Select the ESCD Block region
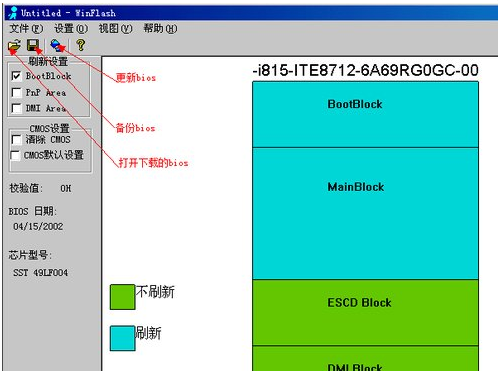 pyautogui.click(x=365, y=312)
